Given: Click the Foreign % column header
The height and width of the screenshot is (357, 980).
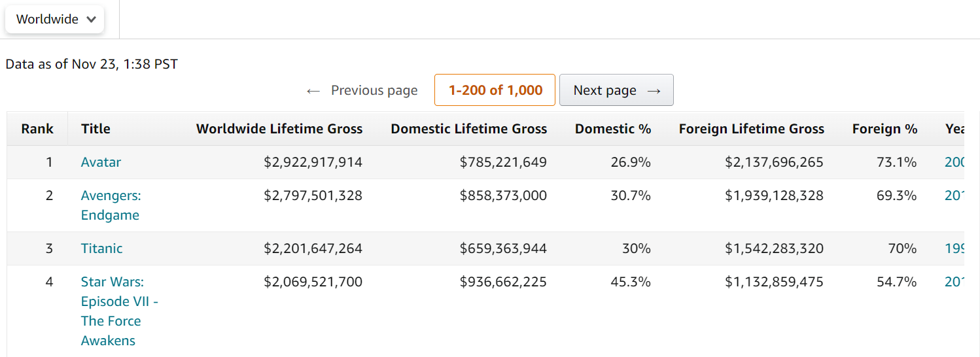Looking at the screenshot, I should [x=884, y=129].
